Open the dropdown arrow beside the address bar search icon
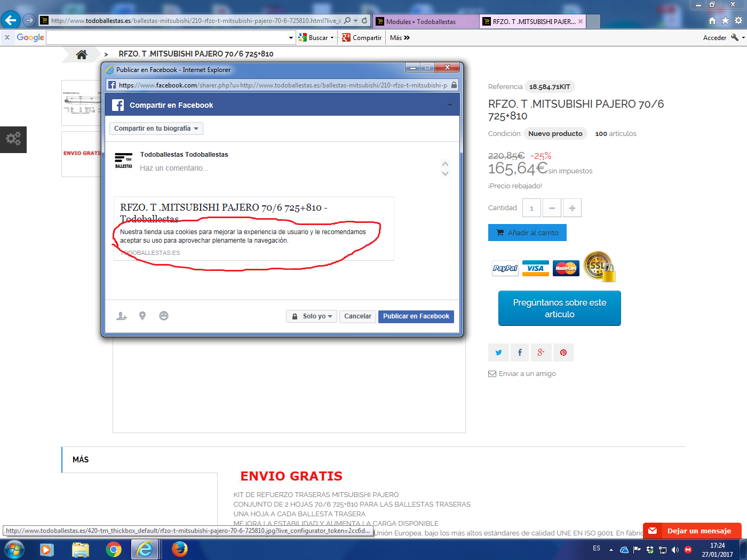Image resolution: width=747 pixels, height=560 pixels. tap(356, 21)
